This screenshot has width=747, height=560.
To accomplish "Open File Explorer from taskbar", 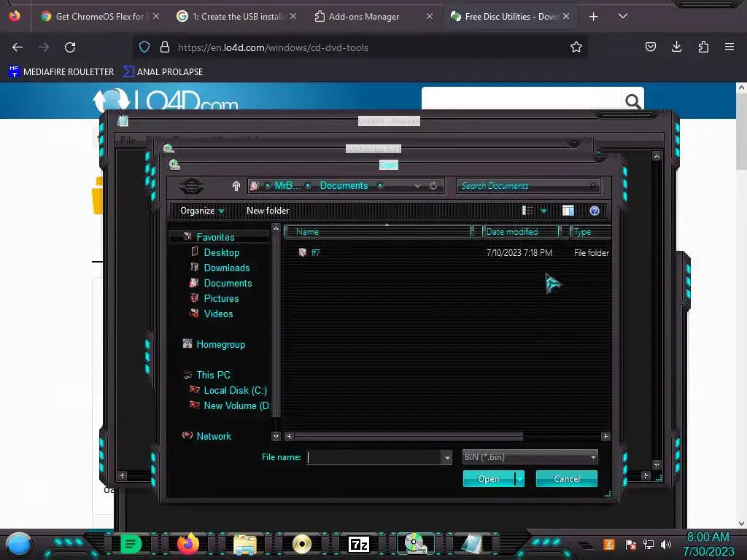I will pyautogui.click(x=245, y=544).
